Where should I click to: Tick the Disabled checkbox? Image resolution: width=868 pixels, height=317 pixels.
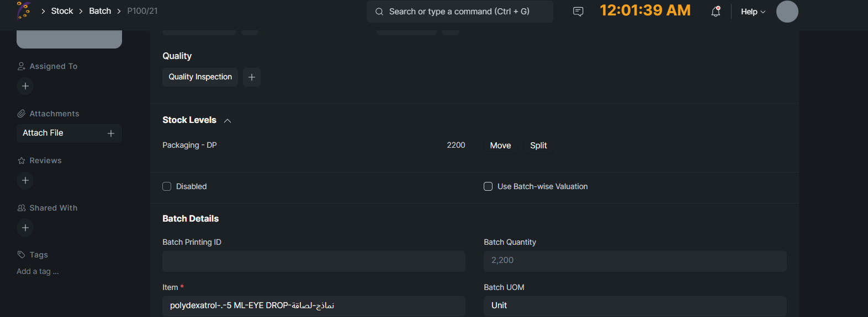[x=167, y=186]
